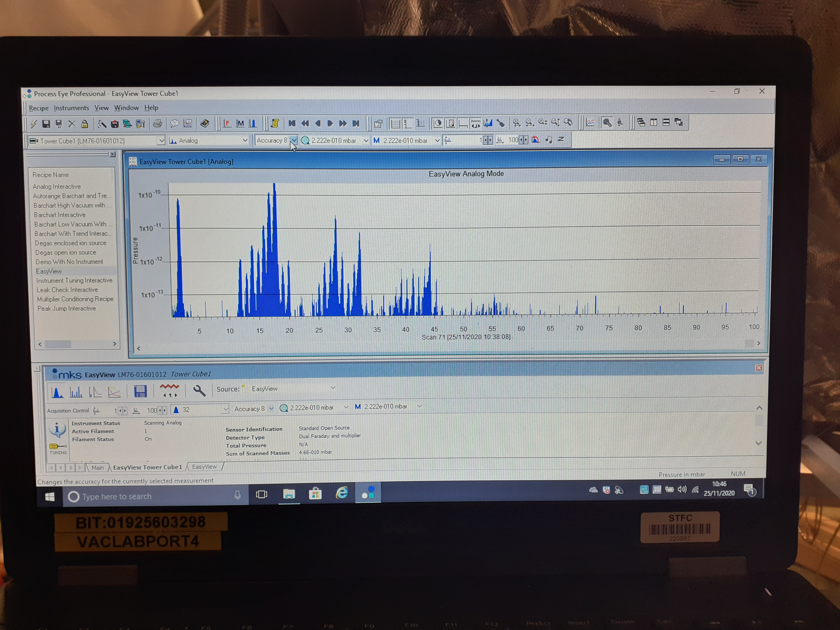Click the properties sheet icon in toolbar

378,124
